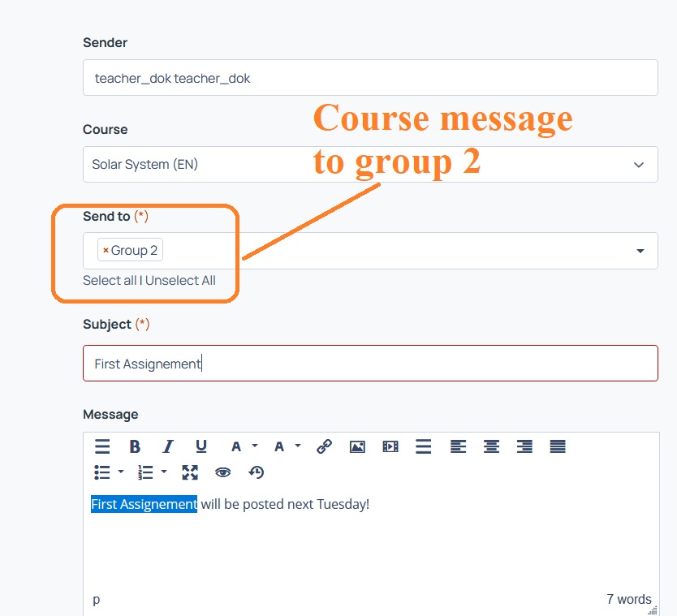Open bullet list style dropdown
677x616 pixels.
tap(121, 472)
